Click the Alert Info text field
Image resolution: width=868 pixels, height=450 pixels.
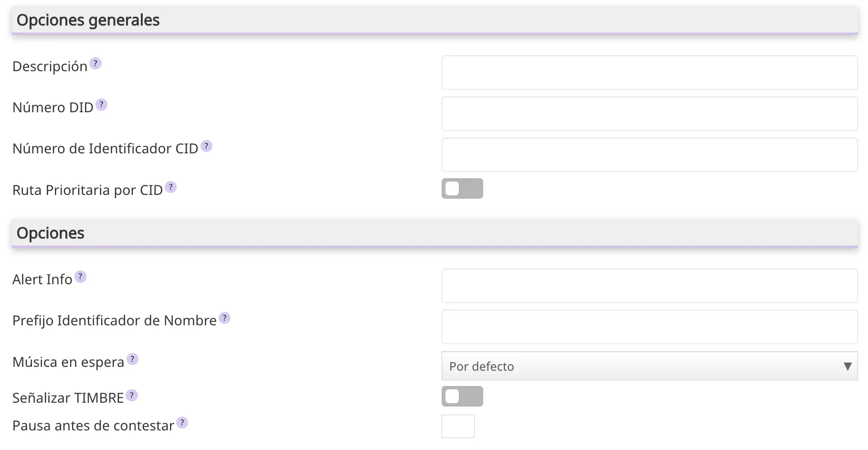649,286
